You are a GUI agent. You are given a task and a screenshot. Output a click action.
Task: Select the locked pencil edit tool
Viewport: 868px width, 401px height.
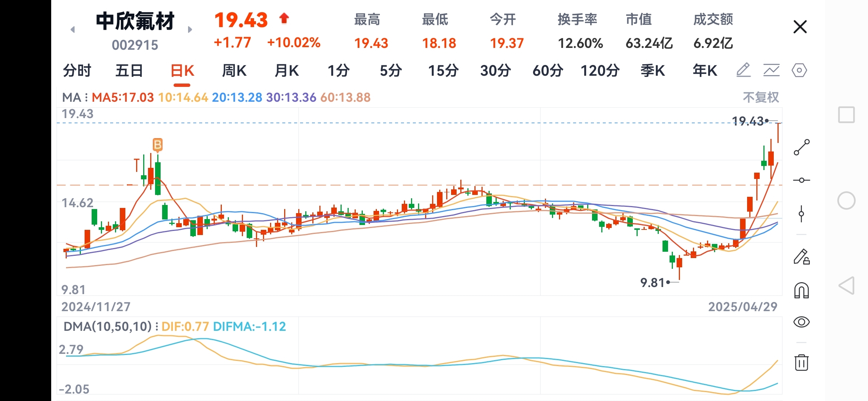(x=802, y=257)
